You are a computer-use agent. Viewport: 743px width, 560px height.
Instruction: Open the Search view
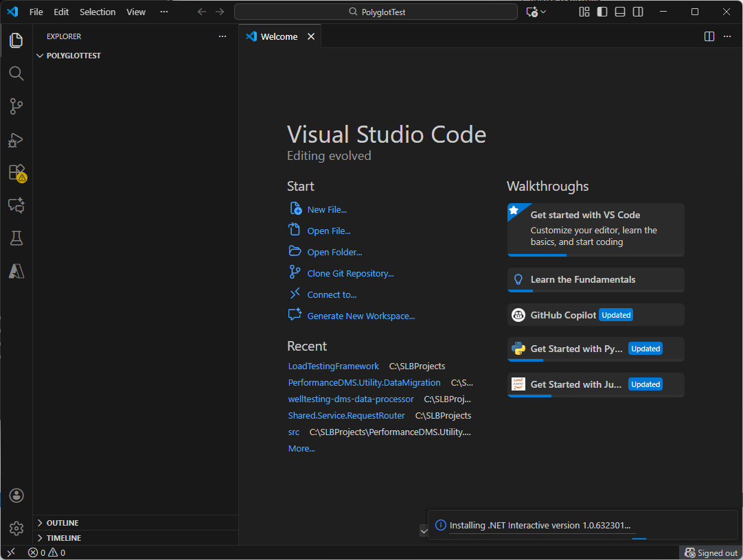16,73
